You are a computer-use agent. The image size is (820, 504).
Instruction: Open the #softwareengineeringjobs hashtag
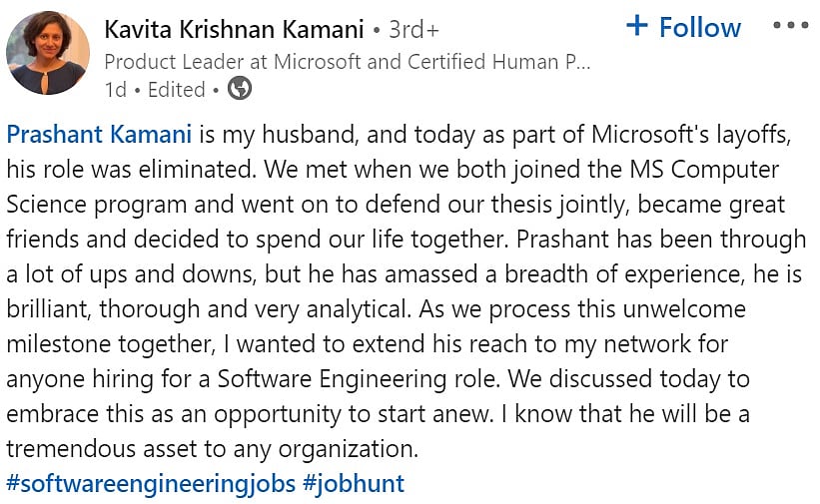[151, 484]
